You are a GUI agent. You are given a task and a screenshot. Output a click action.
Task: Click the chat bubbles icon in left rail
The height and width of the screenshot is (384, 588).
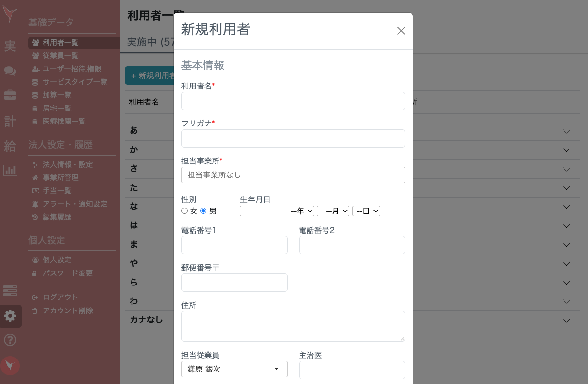click(10, 71)
